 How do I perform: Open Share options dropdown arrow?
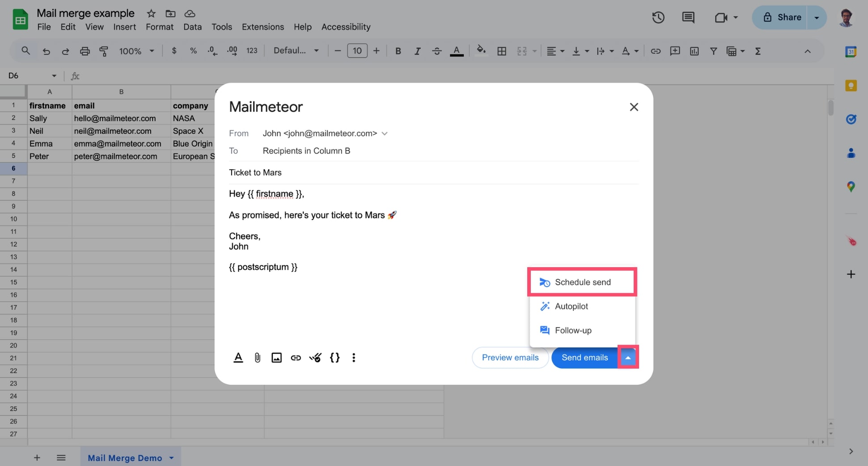pos(817,17)
